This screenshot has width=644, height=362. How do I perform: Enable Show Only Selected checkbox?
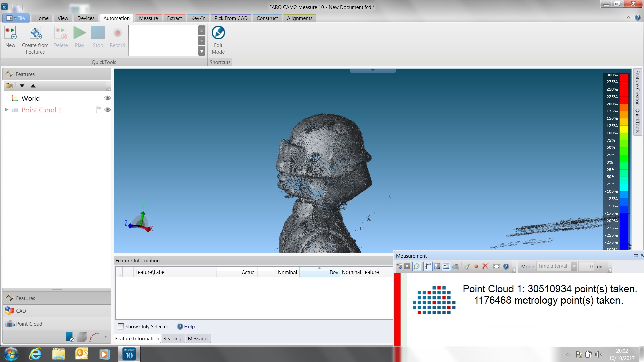(121, 326)
